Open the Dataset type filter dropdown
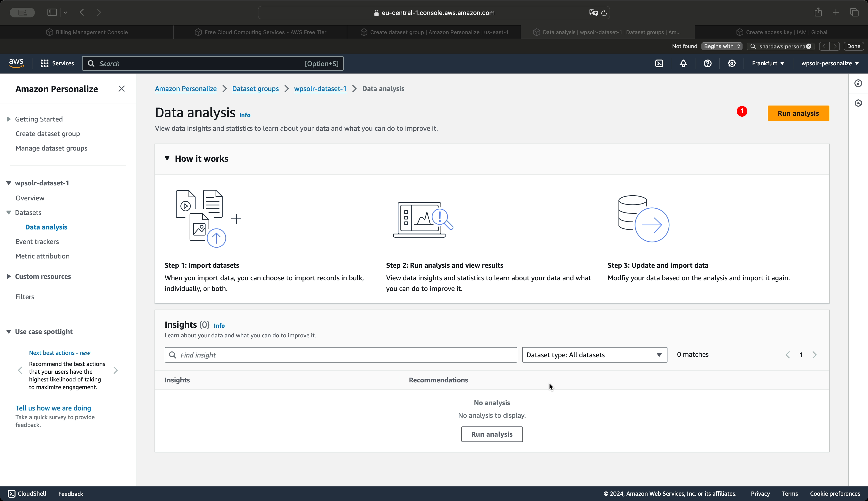The height and width of the screenshot is (501, 868). 595,355
